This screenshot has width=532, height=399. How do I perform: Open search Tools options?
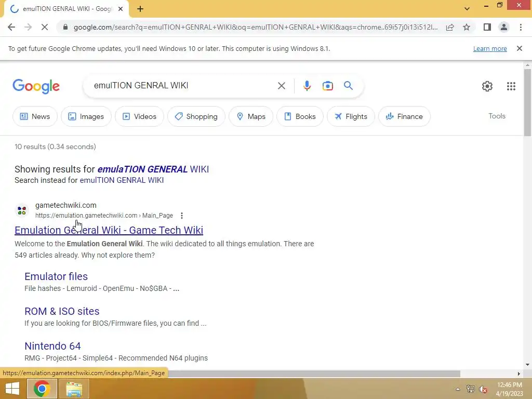(497, 116)
